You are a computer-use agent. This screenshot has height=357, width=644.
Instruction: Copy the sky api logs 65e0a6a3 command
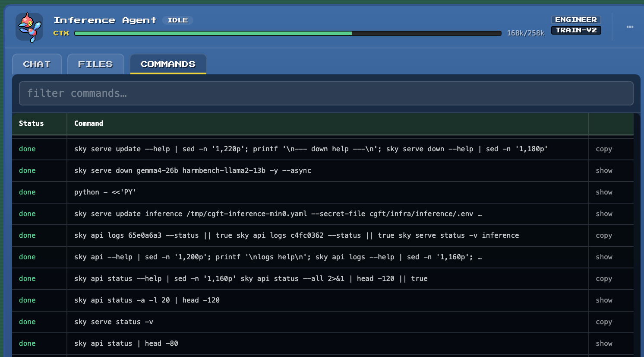coord(604,236)
